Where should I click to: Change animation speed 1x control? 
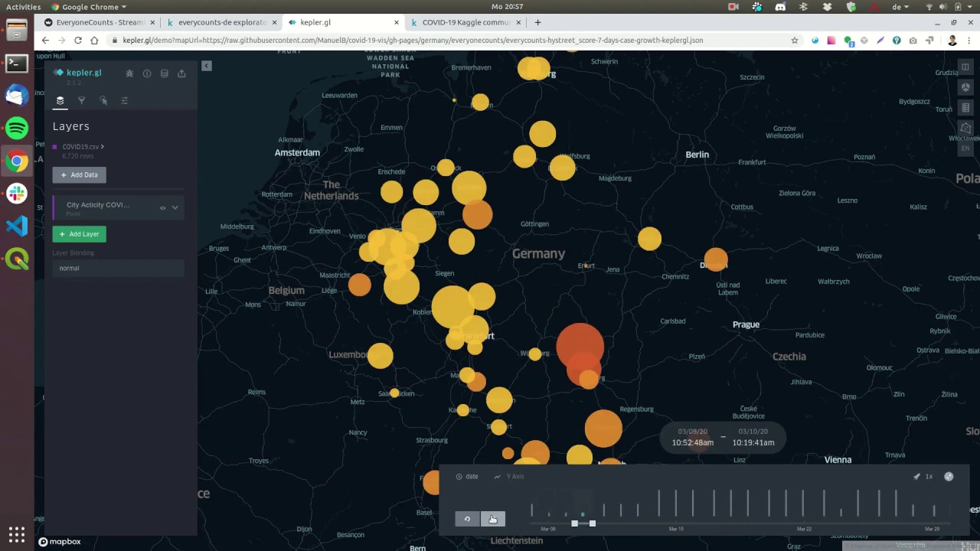pos(923,477)
